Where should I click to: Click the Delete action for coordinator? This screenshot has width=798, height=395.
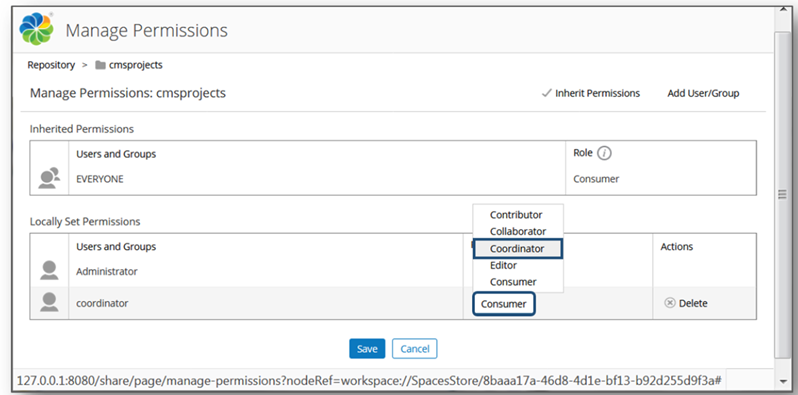(686, 303)
